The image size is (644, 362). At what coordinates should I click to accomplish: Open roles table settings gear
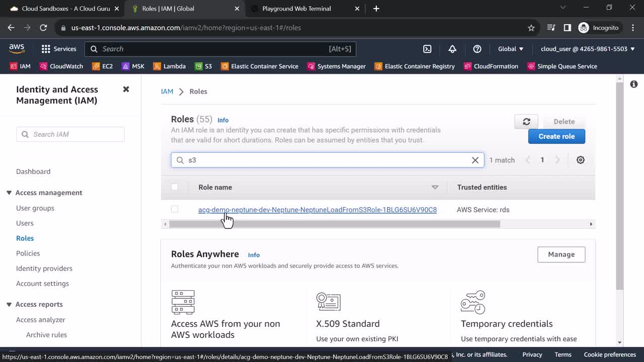[580, 160]
